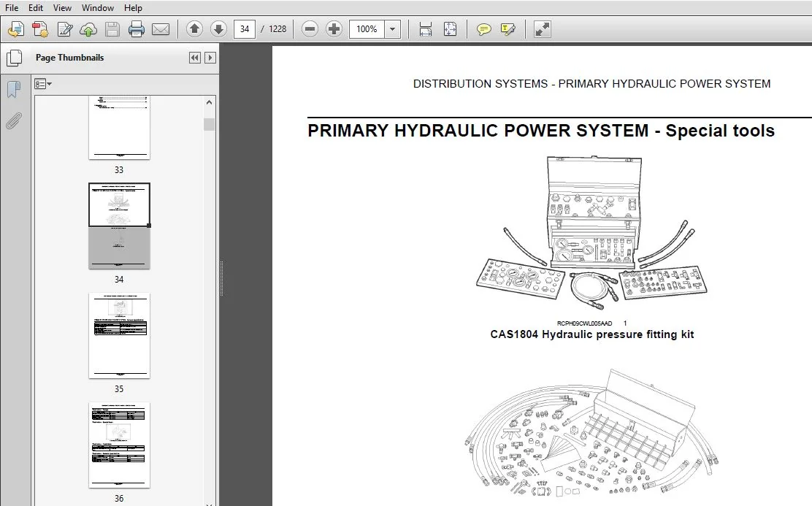Click the Read mode expand icon
The image size is (812, 506).
[x=543, y=29]
